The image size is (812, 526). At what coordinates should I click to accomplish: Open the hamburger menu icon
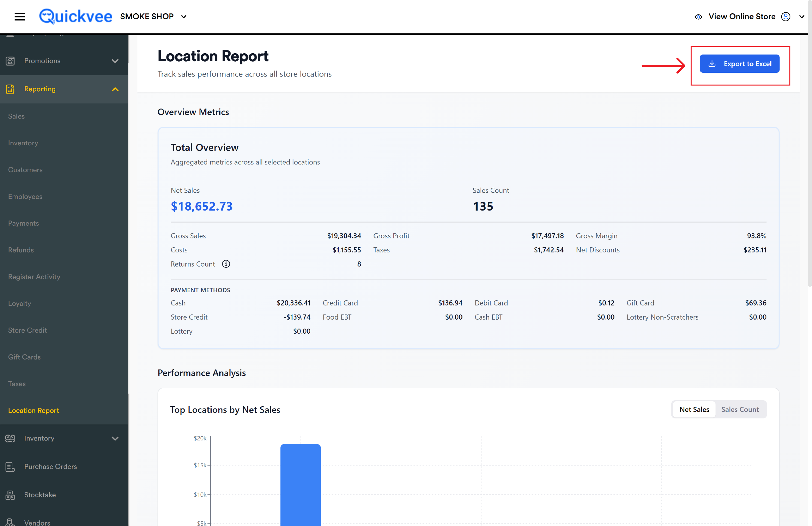19,16
